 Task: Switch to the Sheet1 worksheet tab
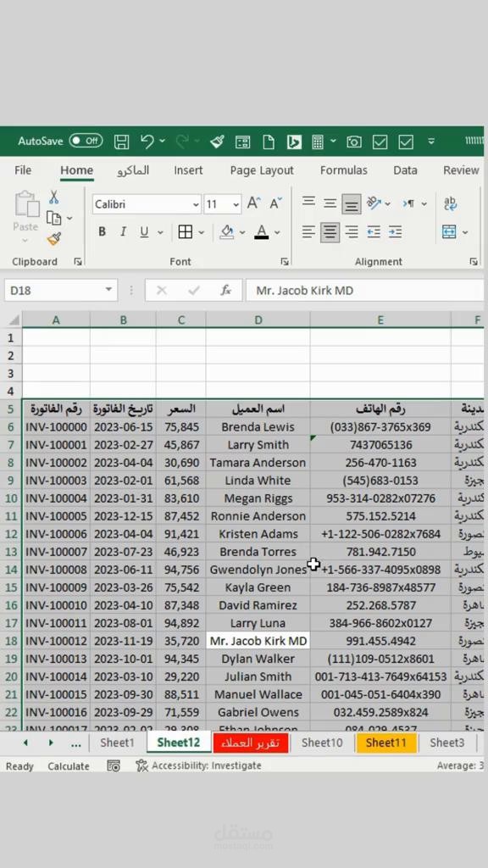(117, 743)
